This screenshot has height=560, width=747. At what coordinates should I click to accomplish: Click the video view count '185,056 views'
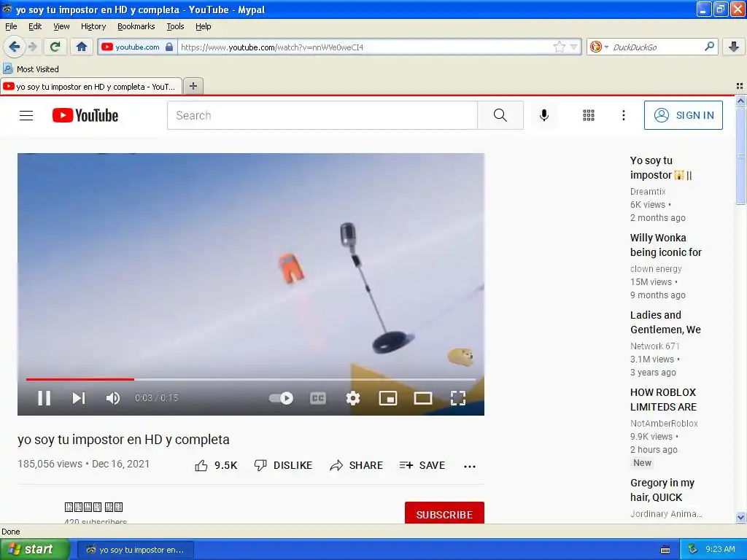pyautogui.click(x=50, y=464)
